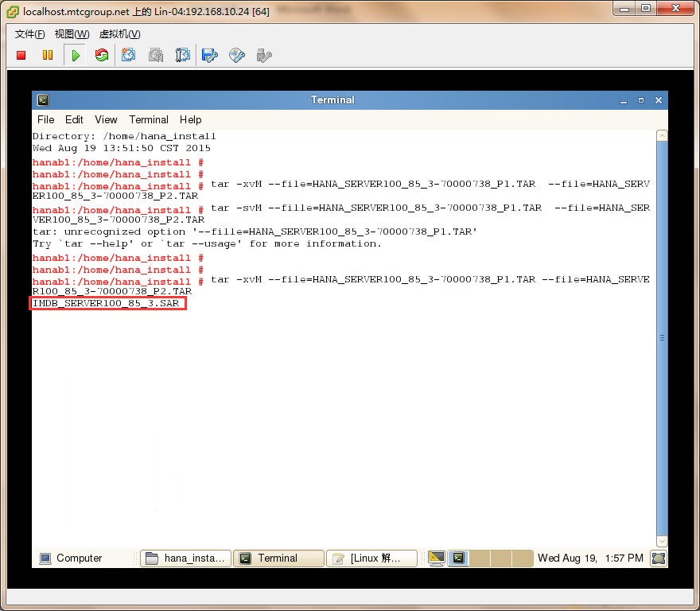Connect USB device toolbar icon

pos(264,55)
